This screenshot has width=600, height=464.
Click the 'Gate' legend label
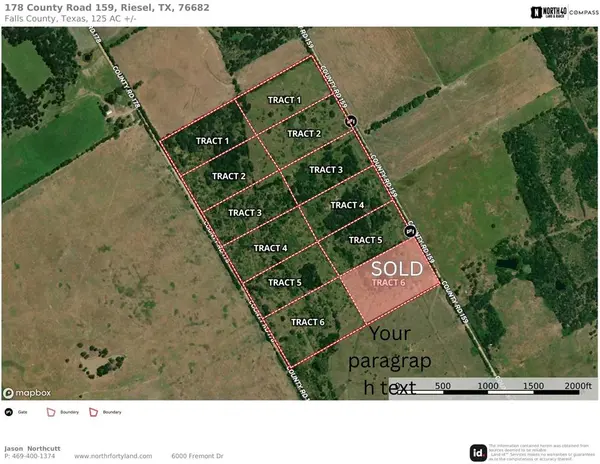[x=23, y=412]
